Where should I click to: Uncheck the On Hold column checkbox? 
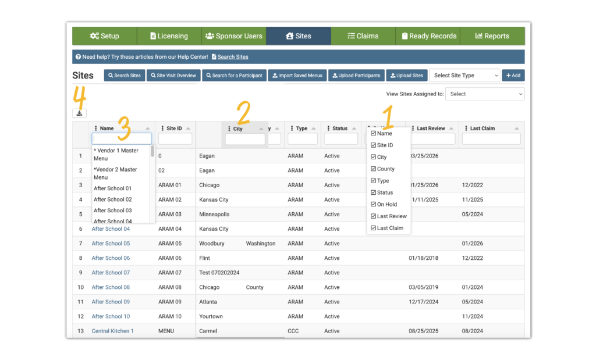click(373, 204)
